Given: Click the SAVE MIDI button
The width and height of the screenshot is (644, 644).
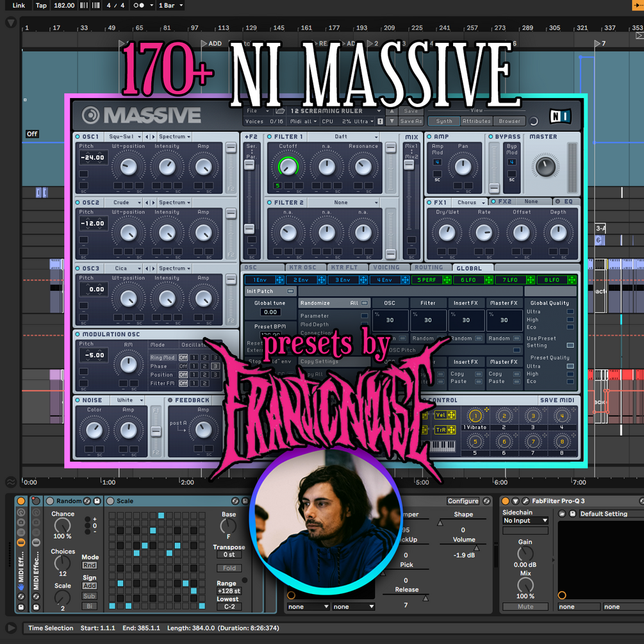Looking at the screenshot, I should pyautogui.click(x=557, y=400).
